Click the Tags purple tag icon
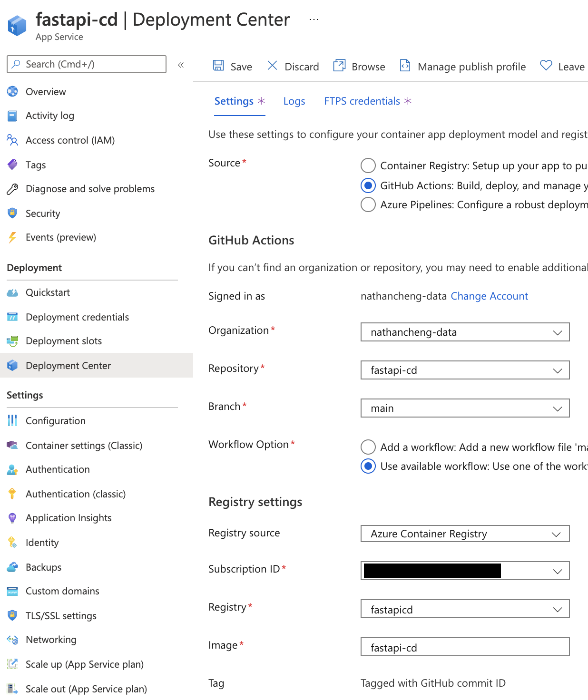588x700 pixels. [12, 165]
